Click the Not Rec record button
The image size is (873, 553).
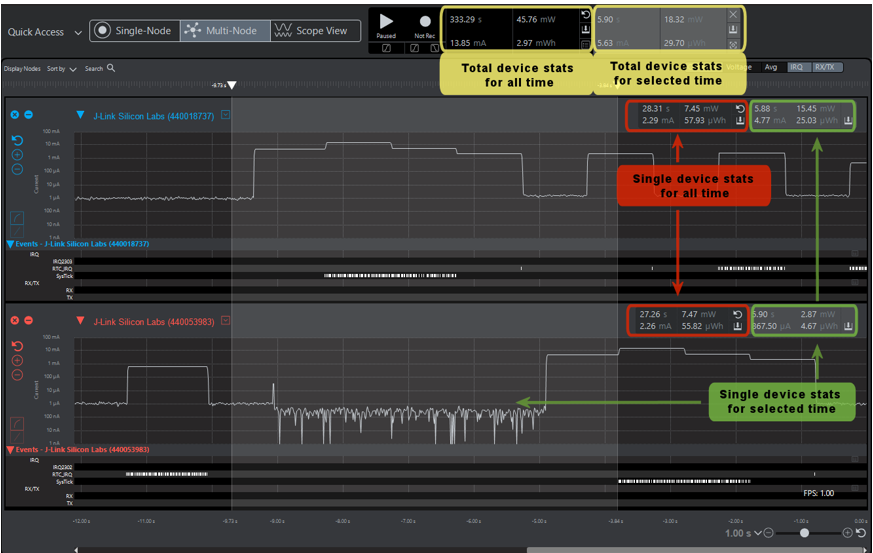point(424,22)
